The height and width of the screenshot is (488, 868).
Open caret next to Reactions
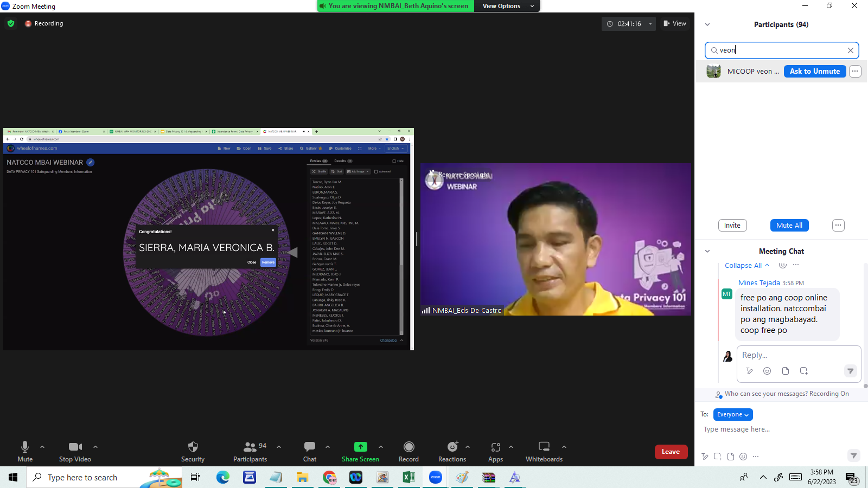coord(468,447)
